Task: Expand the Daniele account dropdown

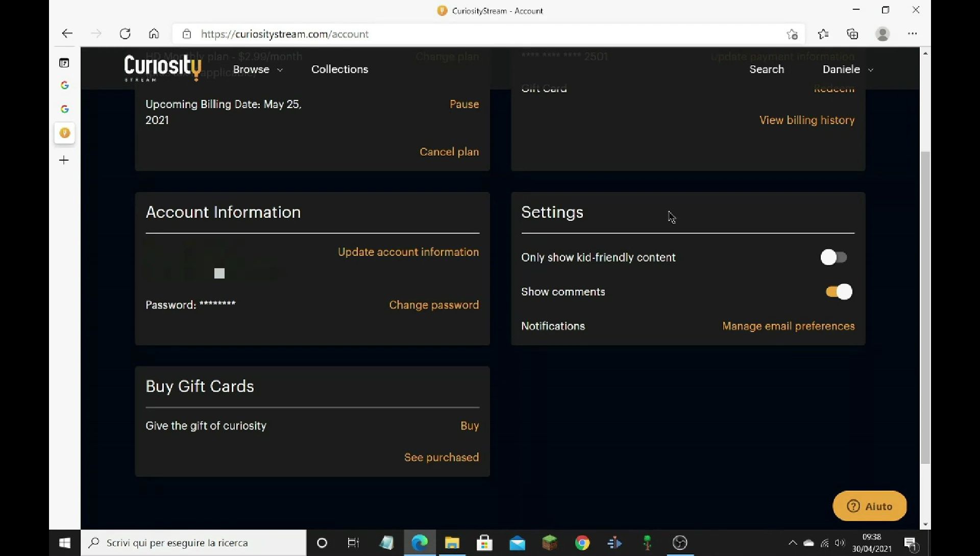Action: [x=847, y=69]
